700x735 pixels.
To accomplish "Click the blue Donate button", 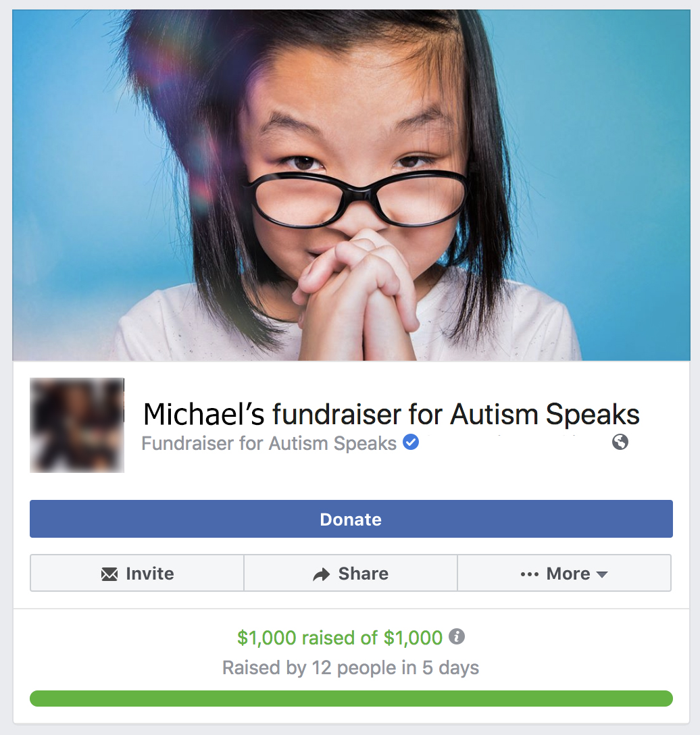I will pos(351,519).
